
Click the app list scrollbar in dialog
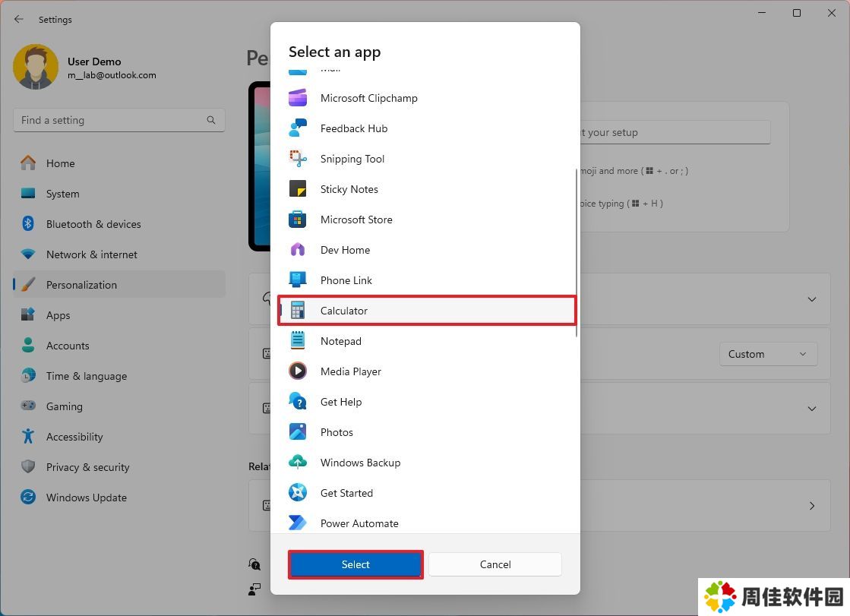[x=576, y=252]
